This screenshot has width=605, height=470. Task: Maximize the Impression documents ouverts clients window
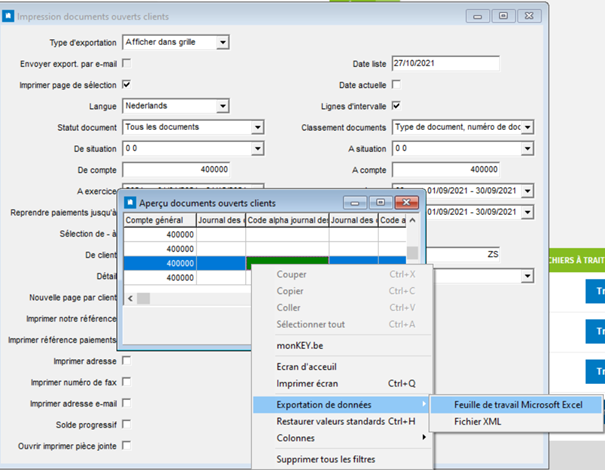pos(503,16)
